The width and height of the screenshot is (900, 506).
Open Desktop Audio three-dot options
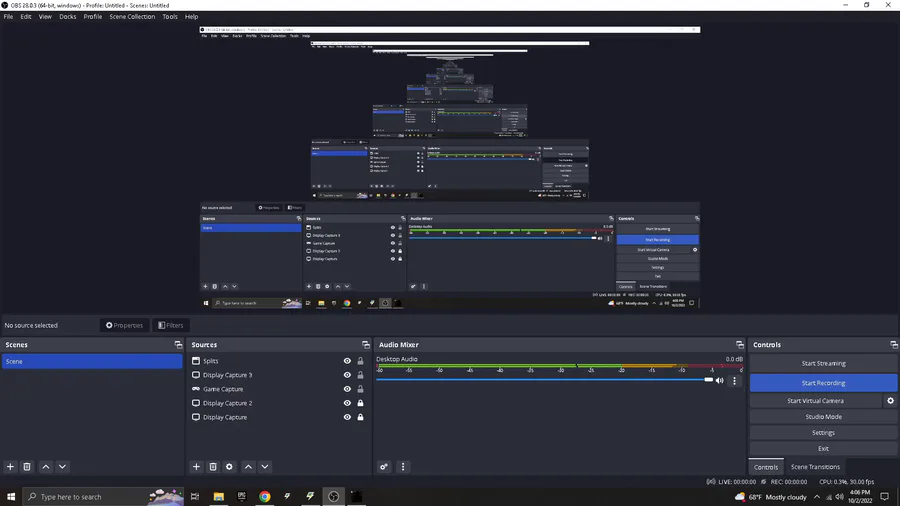pos(734,380)
